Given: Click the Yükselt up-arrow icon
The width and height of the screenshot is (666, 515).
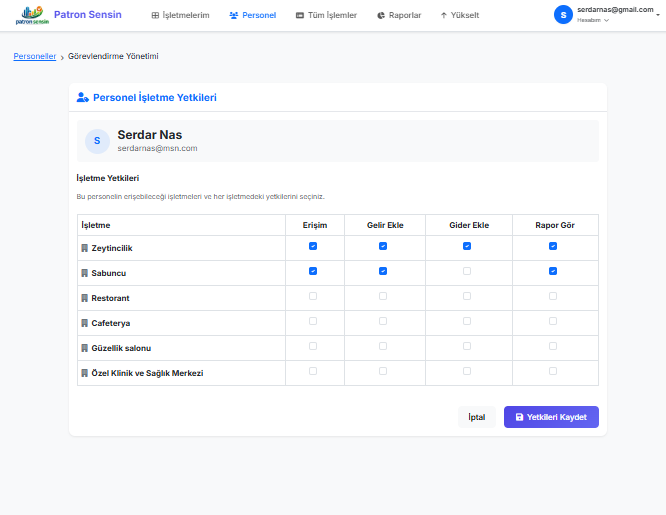Looking at the screenshot, I should 443,15.
